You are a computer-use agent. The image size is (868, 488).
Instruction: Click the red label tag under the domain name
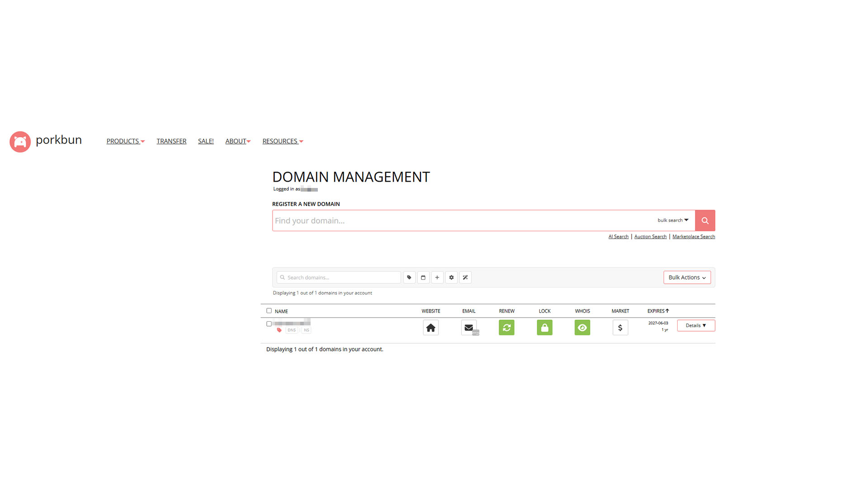[x=279, y=330]
